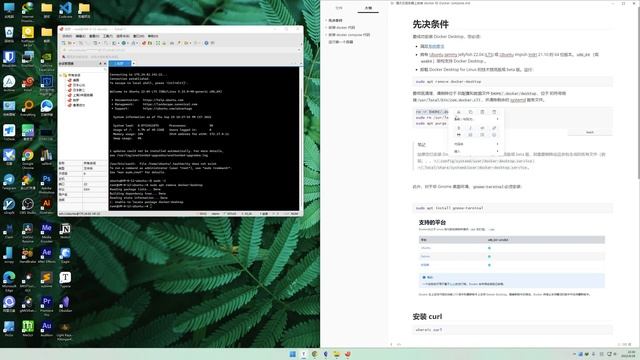This screenshot has height=360, width=640.
Task: Open Google Chrome desktop shortcut
Action: point(28,157)
